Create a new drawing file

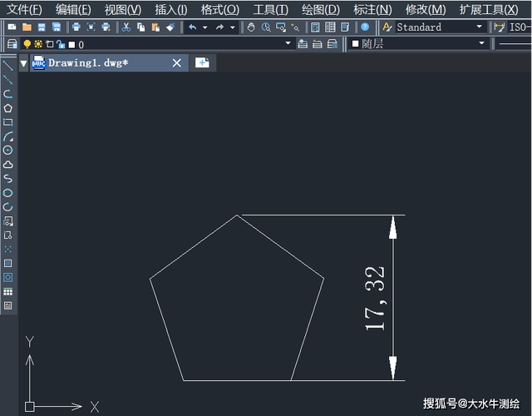[12, 27]
